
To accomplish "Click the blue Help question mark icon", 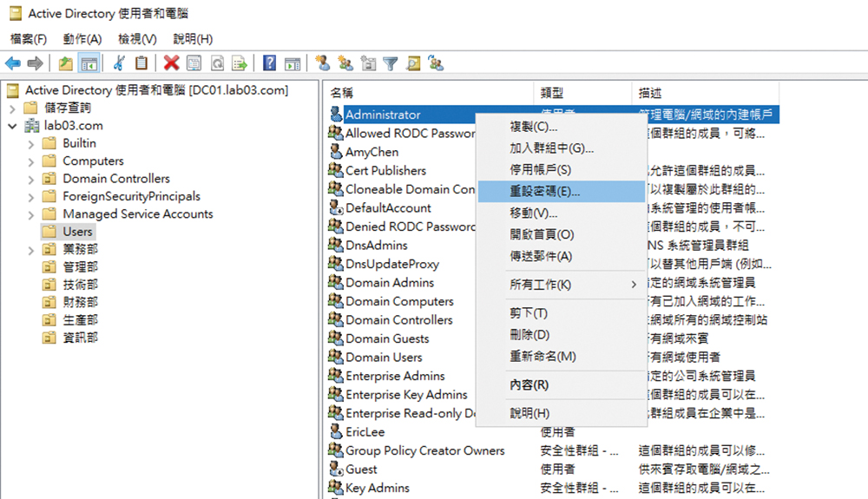I will [270, 63].
